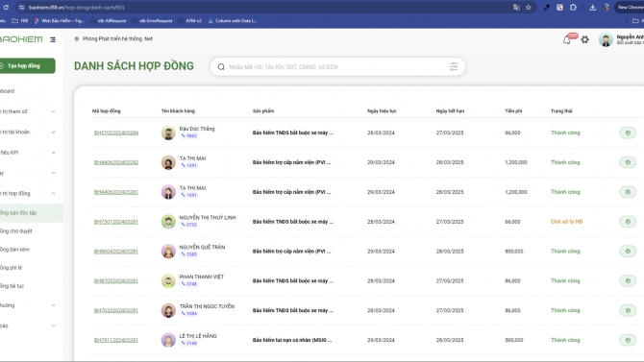Click view icon in TRẦN THỊ NGỌC TUYỀN row
The width and height of the screenshot is (644, 362).
[x=628, y=310]
